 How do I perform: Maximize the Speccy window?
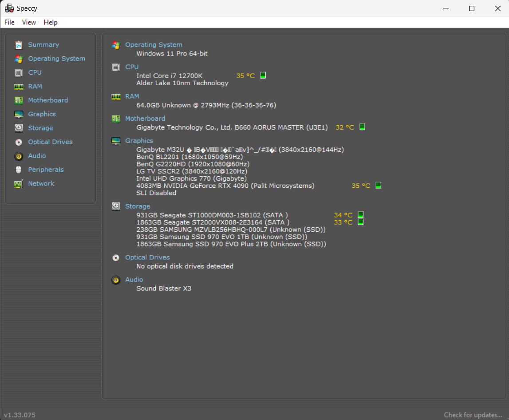point(472,8)
